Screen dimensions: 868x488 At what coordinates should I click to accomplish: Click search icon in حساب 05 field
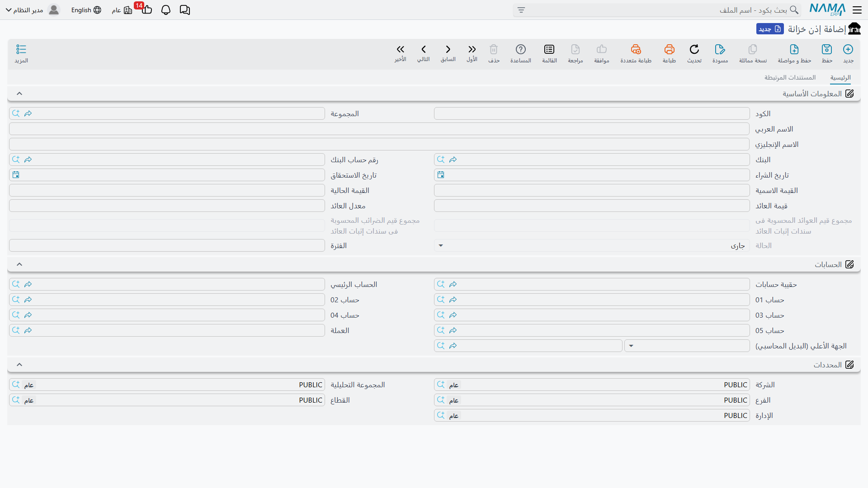(441, 330)
